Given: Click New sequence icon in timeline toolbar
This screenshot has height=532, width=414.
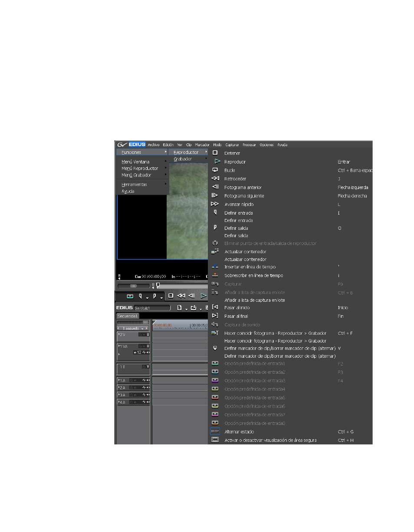Looking at the screenshot, I should [180, 307].
